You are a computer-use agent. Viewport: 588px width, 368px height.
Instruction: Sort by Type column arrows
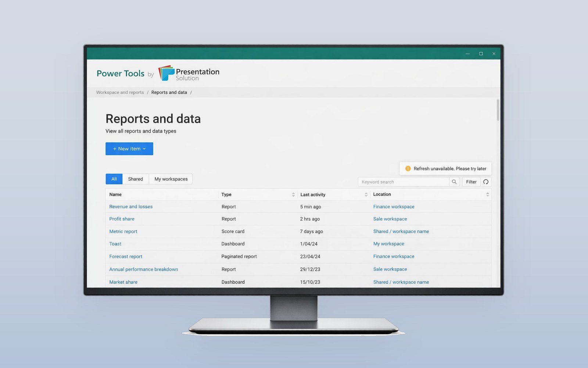click(293, 195)
